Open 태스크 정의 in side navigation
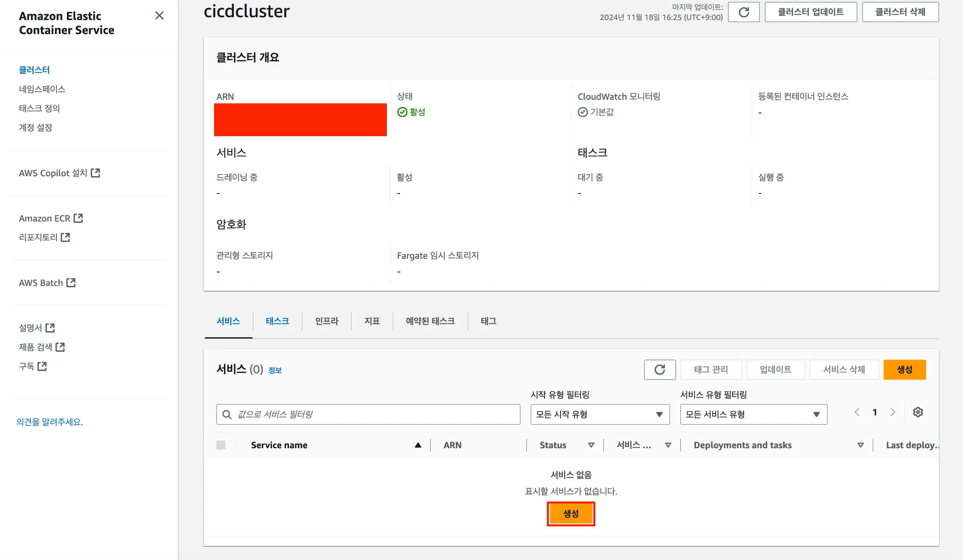This screenshot has height=560, width=963. click(x=39, y=109)
